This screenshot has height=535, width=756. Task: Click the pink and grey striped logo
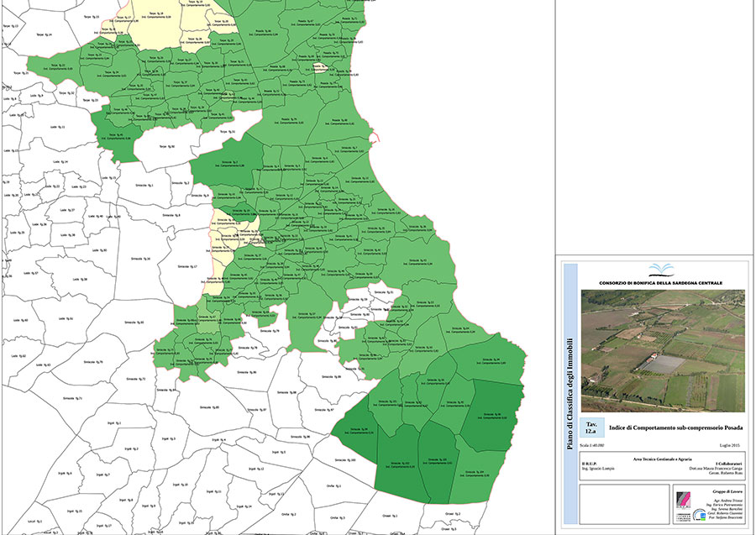683,500
